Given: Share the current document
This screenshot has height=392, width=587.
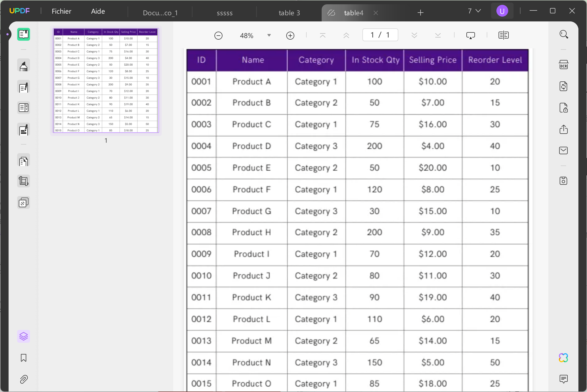Looking at the screenshot, I should tap(563, 130).
